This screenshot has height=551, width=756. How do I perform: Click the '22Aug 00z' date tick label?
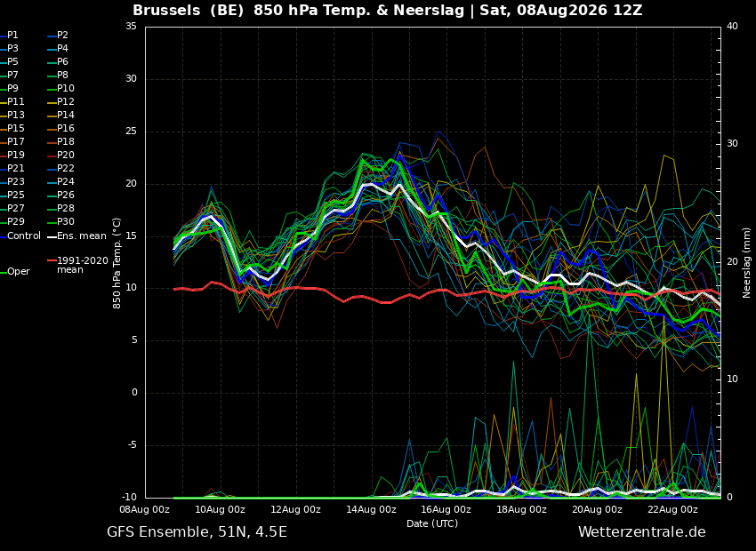672,509
